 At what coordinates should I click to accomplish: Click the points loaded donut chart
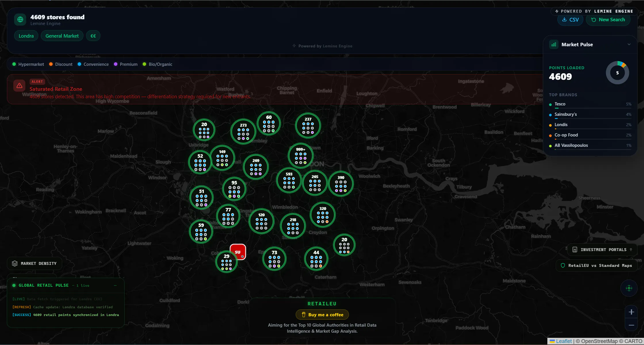point(617,73)
